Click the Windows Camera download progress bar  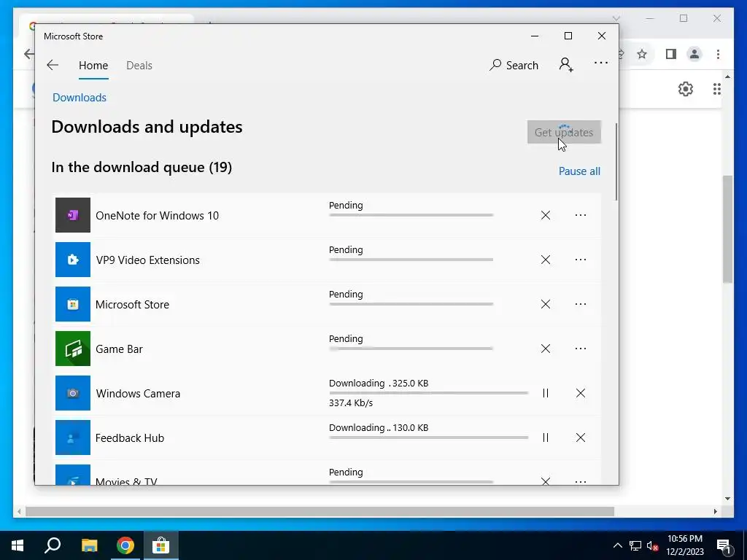click(428, 393)
